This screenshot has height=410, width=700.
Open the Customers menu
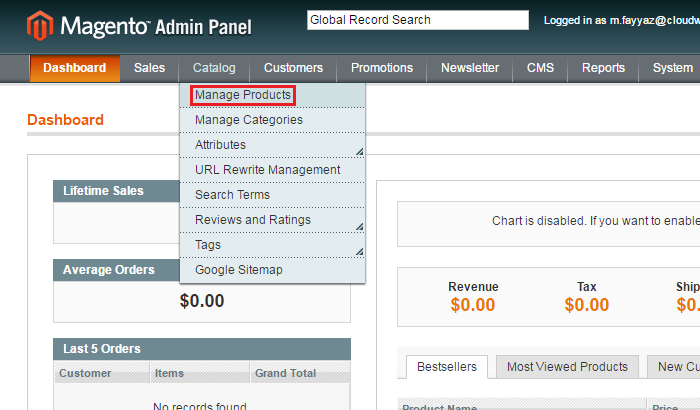pos(293,68)
